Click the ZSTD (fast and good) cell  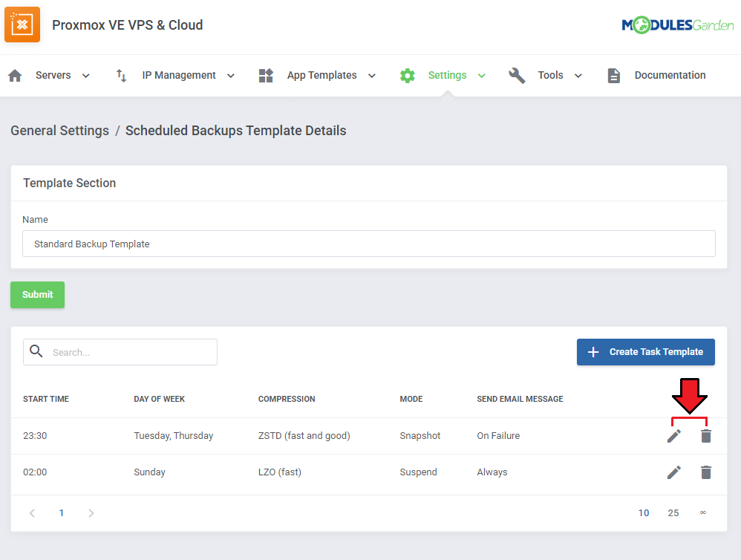pos(304,436)
